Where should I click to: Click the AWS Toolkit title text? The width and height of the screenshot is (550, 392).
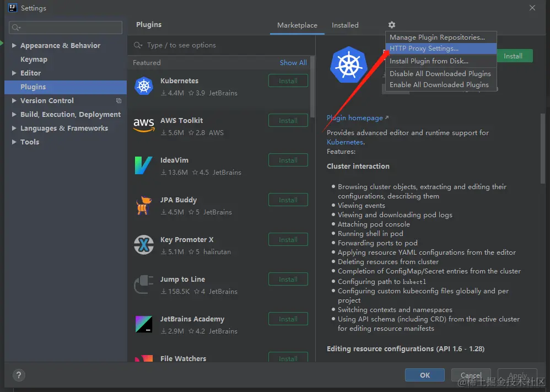[x=181, y=120]
